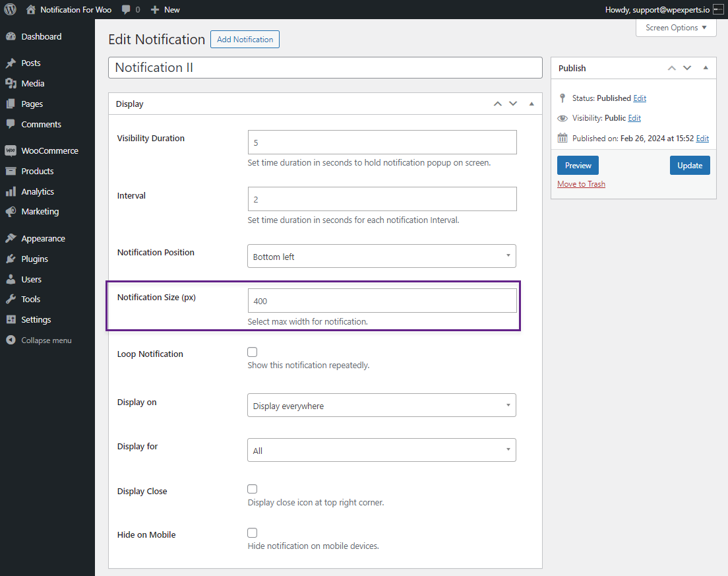Expand the Screen Options panel
This screenshot has width=728, height=576.
tap(676, 28)
